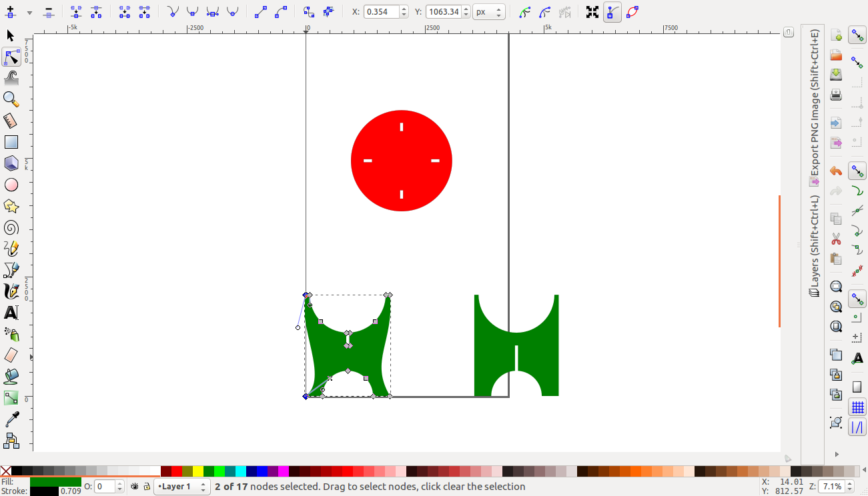Click the red circle on the canvas
This screenshot has height=496, width=868.
402,161
